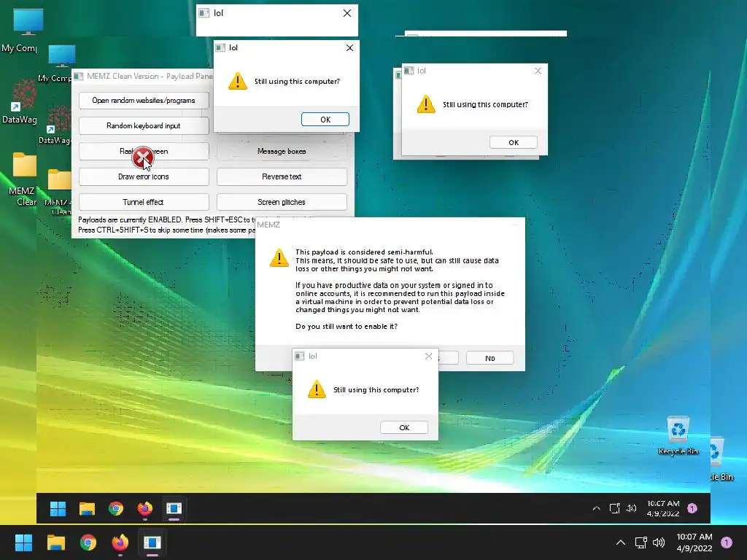Screen dimensions: 747x560
Task: Click the 'Do you still want to enable it?' text
Action: [x=347, y=326]
